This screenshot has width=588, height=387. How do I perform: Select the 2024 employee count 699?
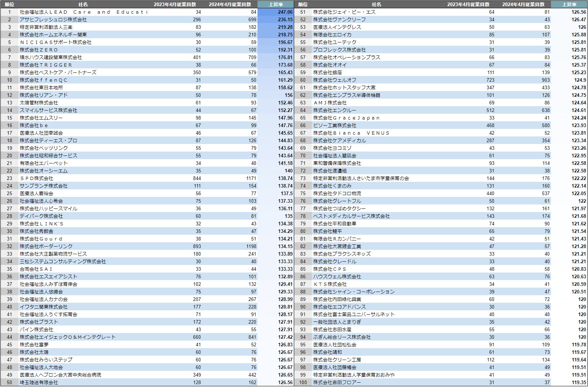(x=252, y=19)
